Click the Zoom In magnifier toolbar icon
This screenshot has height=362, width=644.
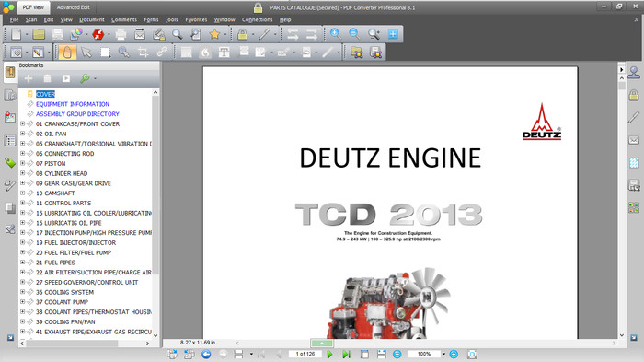[335, 34]
